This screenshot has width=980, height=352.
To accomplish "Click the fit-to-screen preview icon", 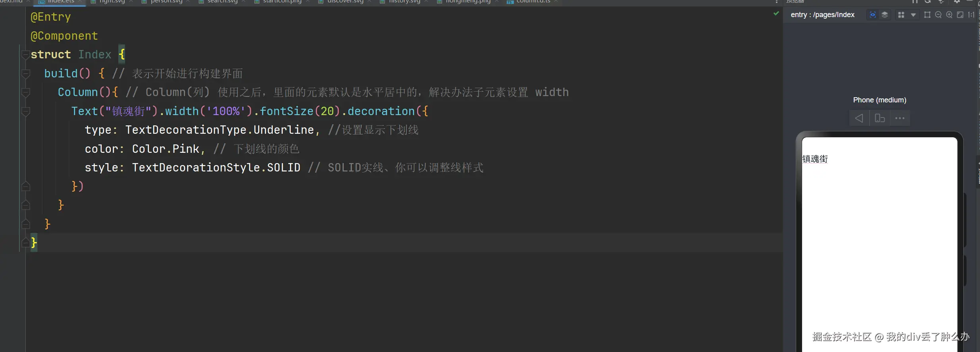I will tap(960, 15).
